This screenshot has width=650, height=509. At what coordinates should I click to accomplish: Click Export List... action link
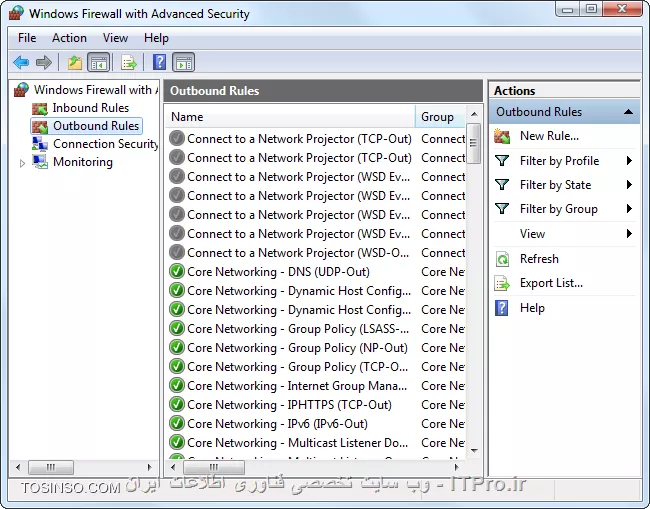pos(551,283)
